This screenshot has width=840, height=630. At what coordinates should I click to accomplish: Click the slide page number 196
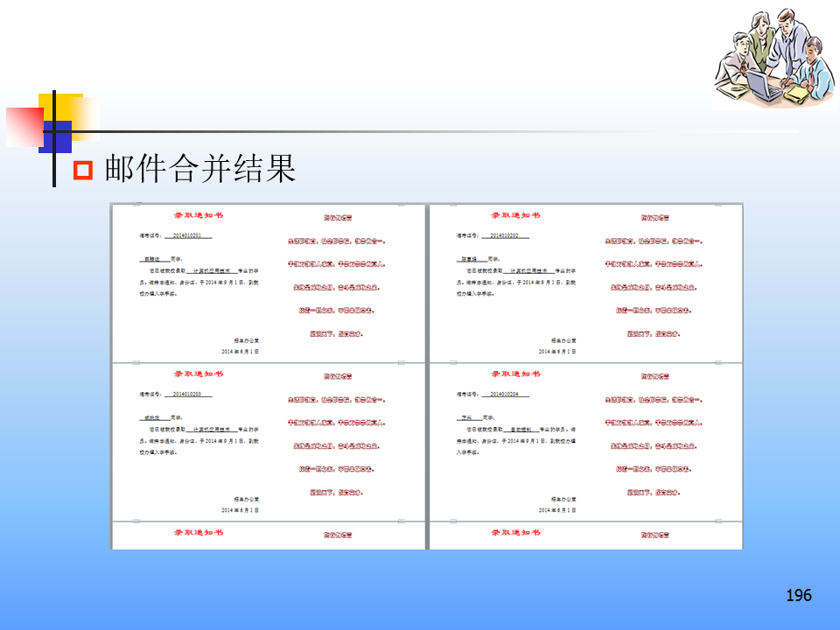[799, 595]
